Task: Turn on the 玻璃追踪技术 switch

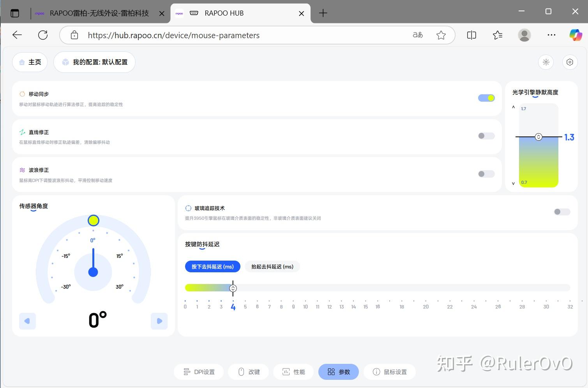Action: 562,212
